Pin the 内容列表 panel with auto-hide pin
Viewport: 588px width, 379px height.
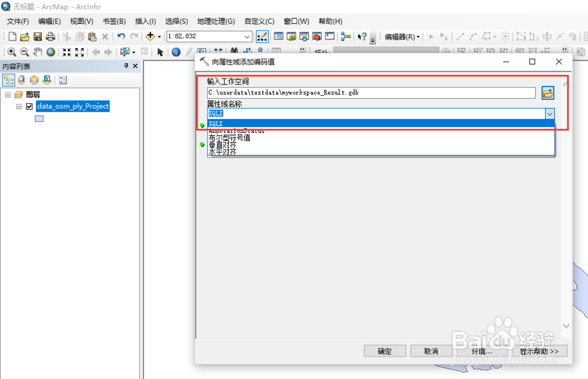point(126,66)
